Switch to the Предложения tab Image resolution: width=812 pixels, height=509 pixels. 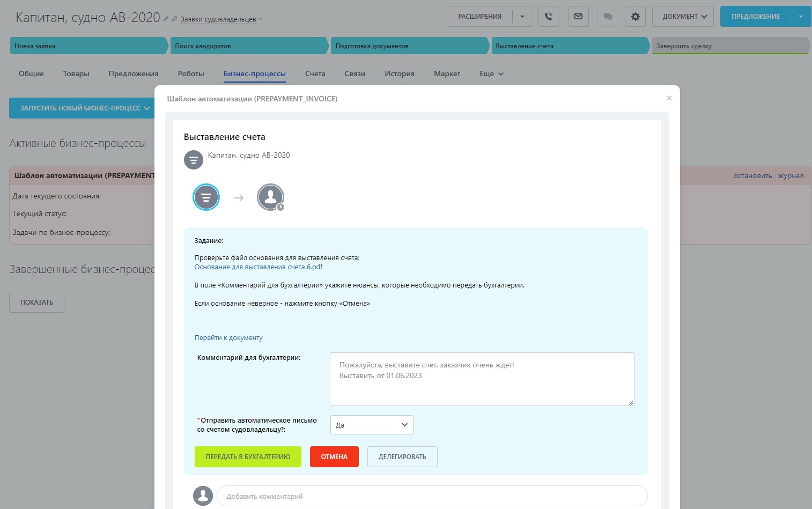coord(134,74)
